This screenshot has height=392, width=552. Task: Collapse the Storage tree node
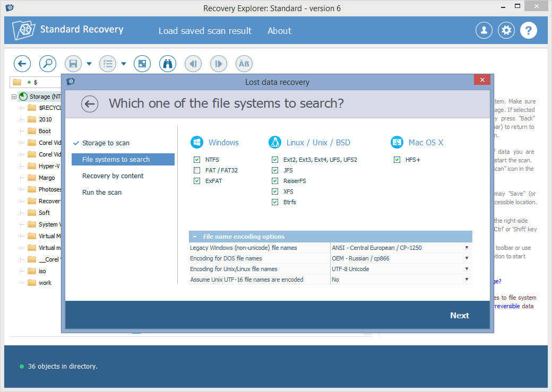click(x=14, y=97)
